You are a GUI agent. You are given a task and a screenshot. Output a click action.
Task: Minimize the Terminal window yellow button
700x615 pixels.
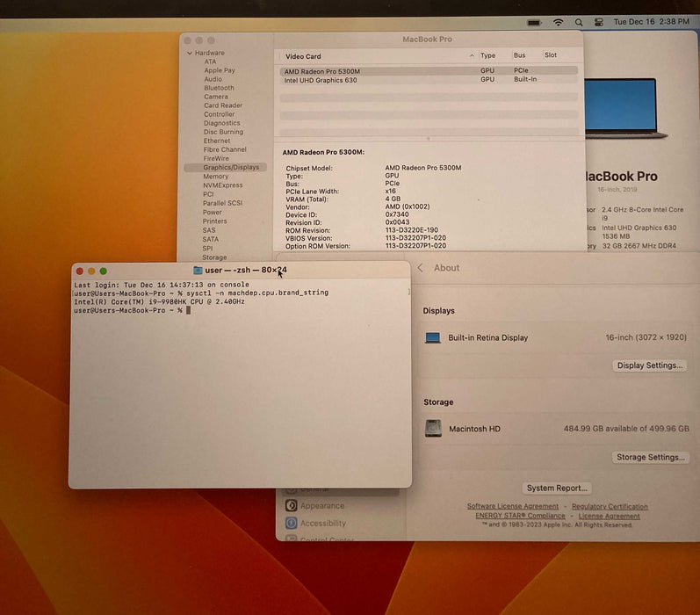(x=91, y=271)
